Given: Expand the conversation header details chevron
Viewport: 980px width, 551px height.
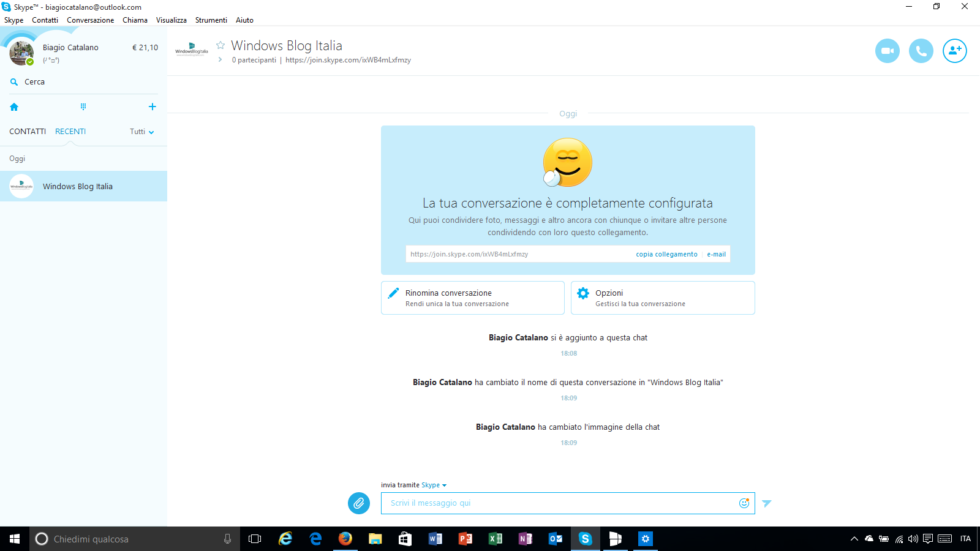Looking at the screenshot, I should pos(220,60).
